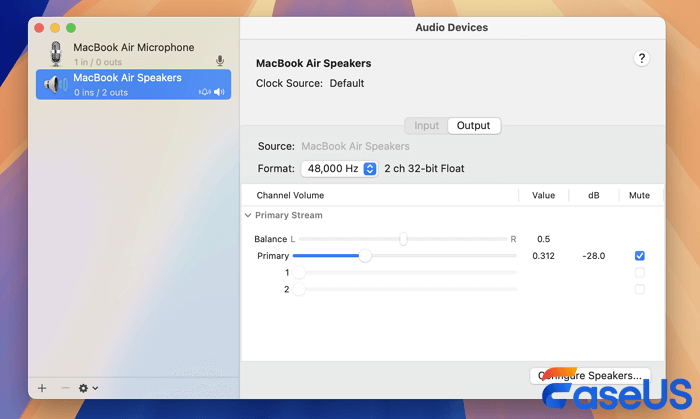Click the '2 ch 32-bit Float' format text
This screenshot has height=419, width=700.
coord(424,169)
